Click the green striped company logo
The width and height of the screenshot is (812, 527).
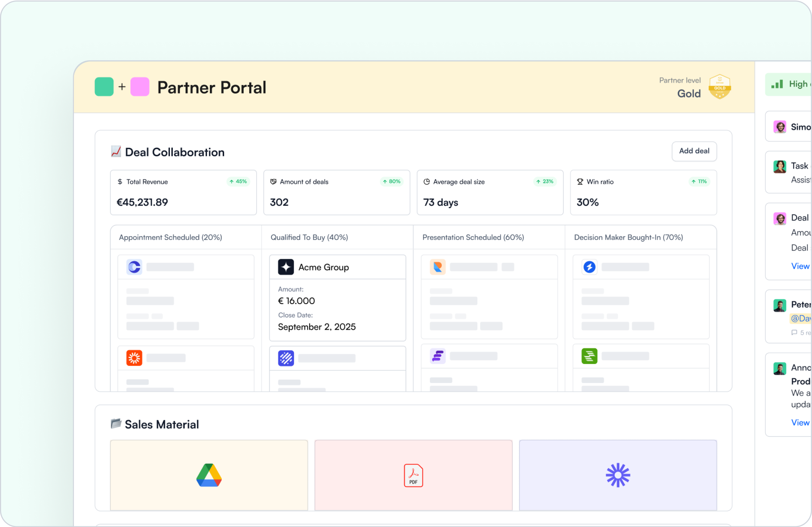[589, 356]
